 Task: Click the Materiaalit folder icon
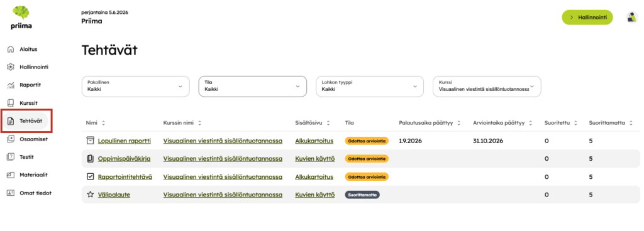pos(11,175)
